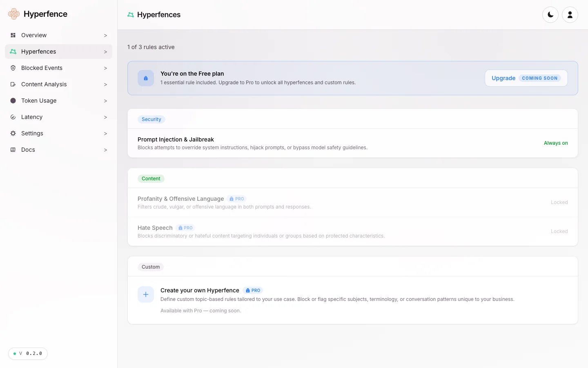Viewport: 588px width, 368px height.
Task: Click the Hyperfences sidebar icon
Action: (x=13, y=52)
